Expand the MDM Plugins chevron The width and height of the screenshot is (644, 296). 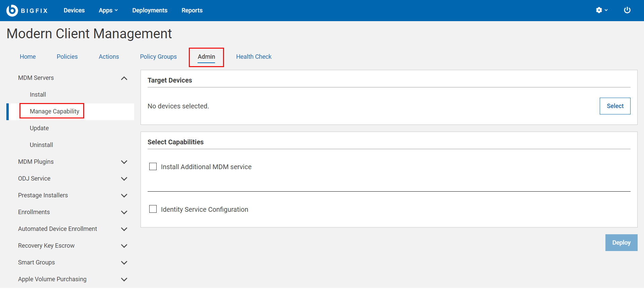click(x=124, y=162)
